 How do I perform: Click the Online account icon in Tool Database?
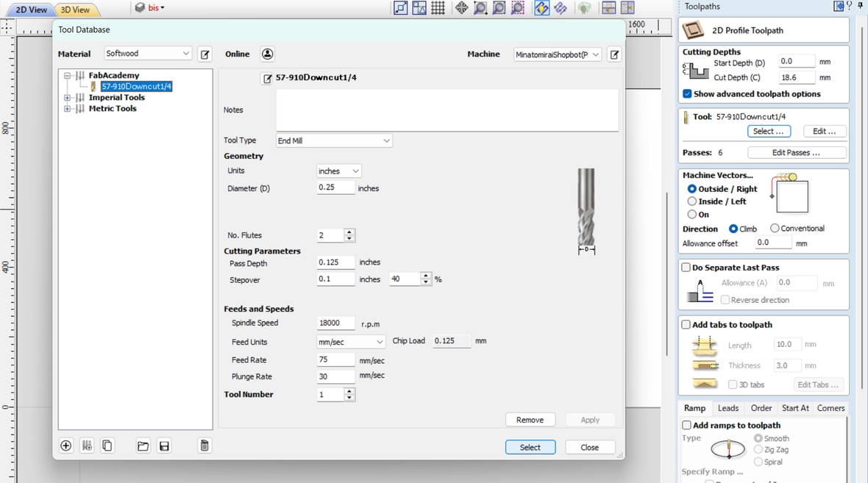click(267, 54)
